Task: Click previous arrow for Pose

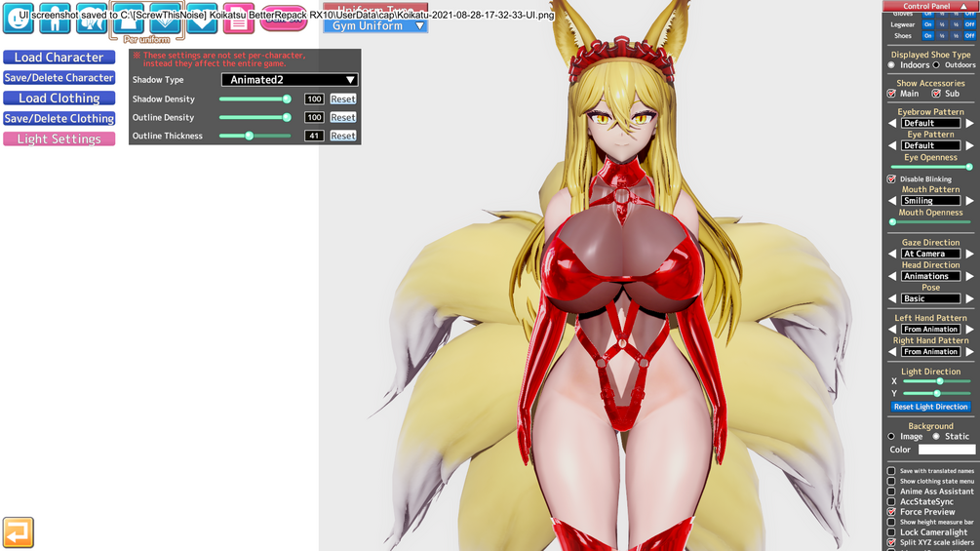Action: click(892, 298)
